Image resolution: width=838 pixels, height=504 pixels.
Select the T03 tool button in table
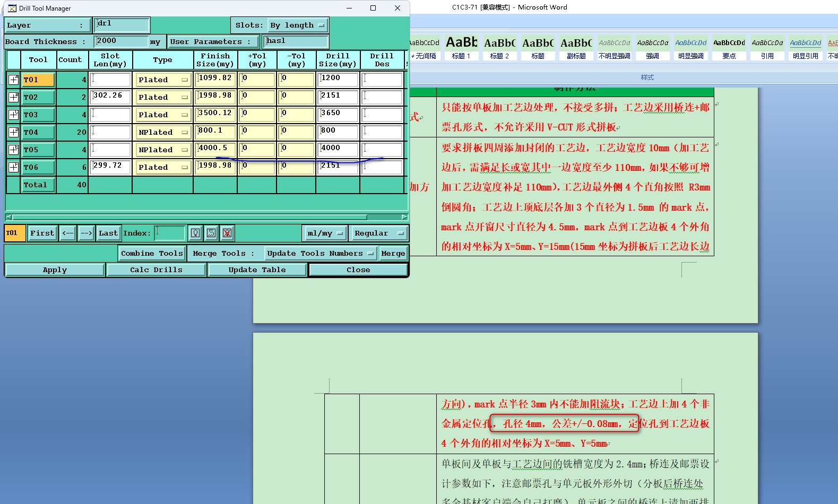[x=38, y=115]
